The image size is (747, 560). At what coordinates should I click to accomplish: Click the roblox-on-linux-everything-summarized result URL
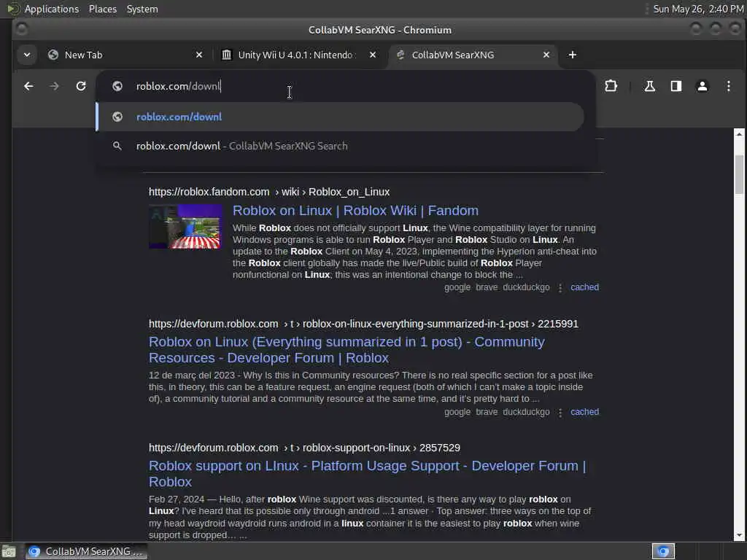pos(363,324)
